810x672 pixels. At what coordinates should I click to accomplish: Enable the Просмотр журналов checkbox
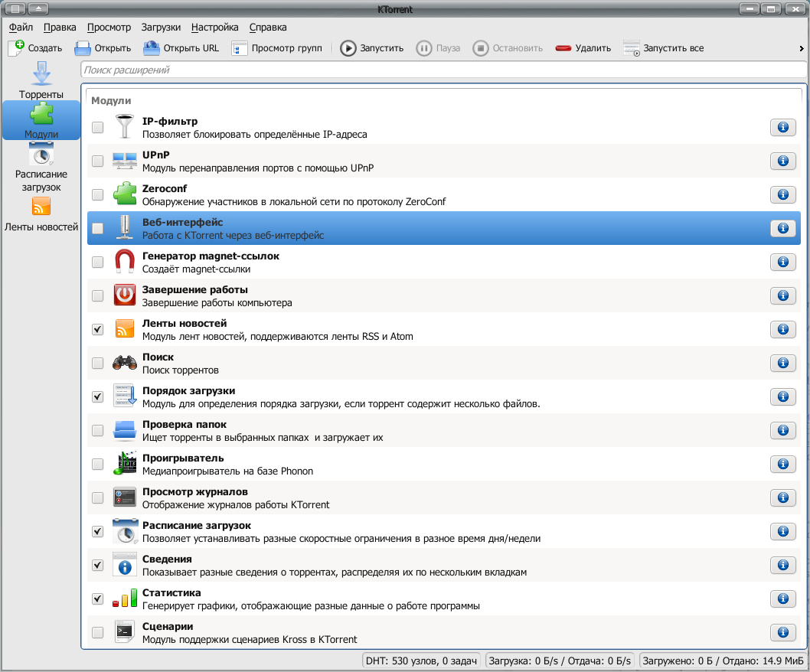98,498
